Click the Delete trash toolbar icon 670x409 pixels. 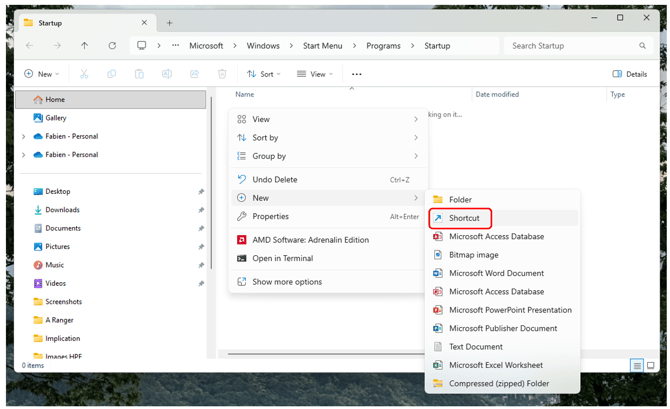point(222,74)
